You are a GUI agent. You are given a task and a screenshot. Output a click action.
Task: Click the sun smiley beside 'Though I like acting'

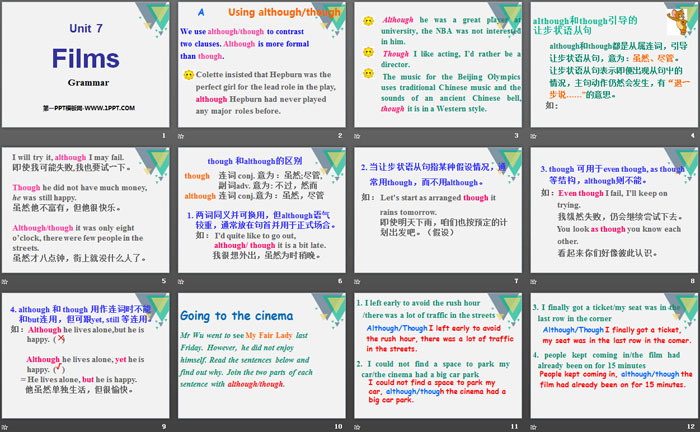[368, 50]
